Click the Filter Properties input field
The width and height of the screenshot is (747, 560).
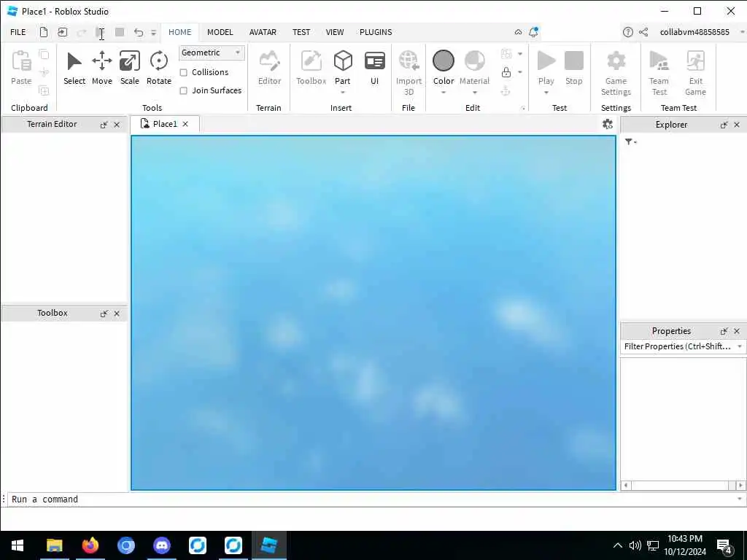pyautogui.click(x=683, y=346)
